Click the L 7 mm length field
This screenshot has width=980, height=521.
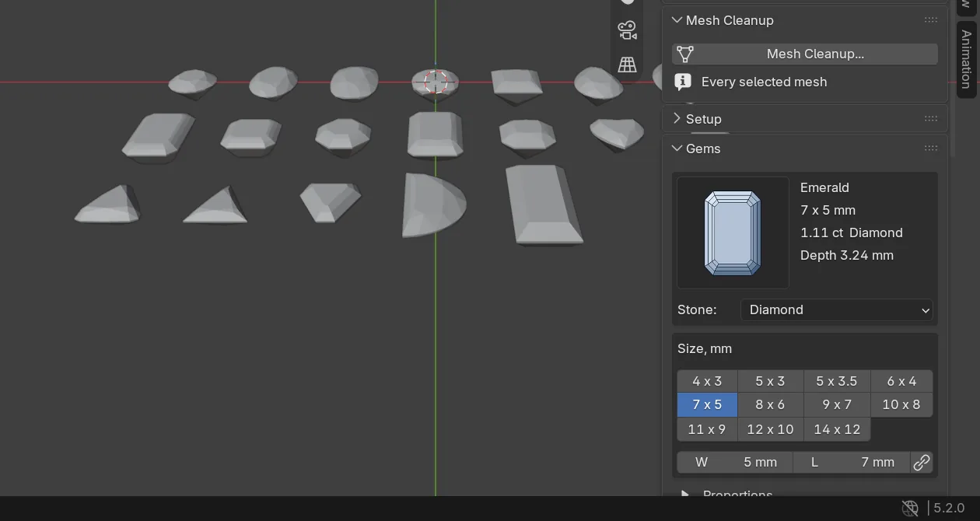[x=852, y=462]
